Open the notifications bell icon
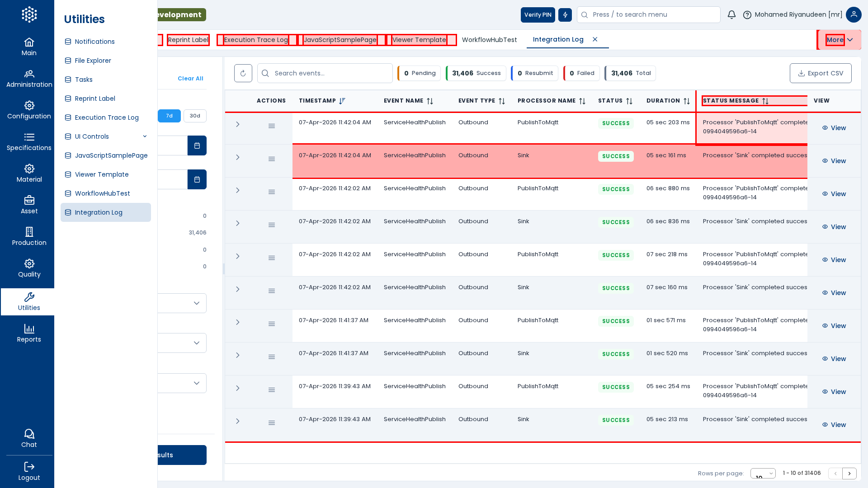The height and width of the screenshot is (488, 868). coord(731,15)
